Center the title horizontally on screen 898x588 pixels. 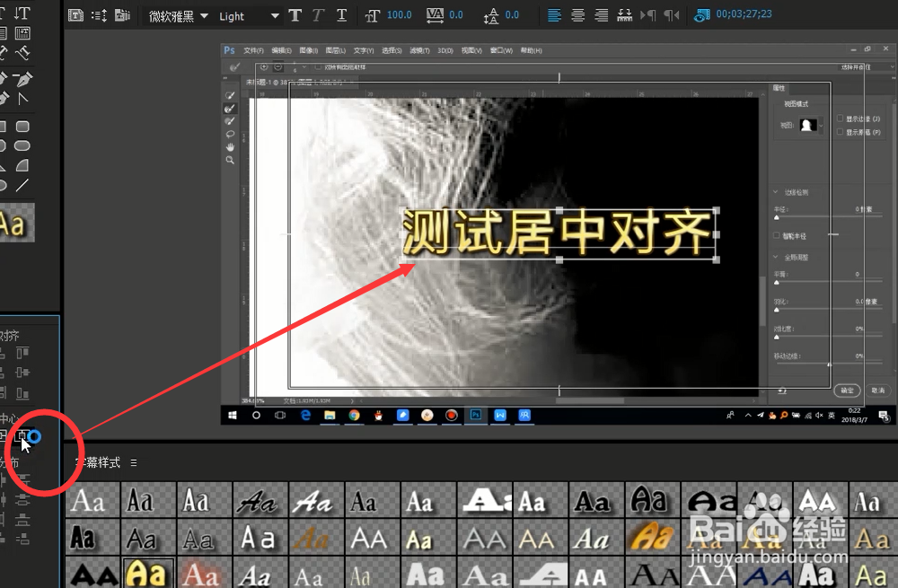pos(22,436)
